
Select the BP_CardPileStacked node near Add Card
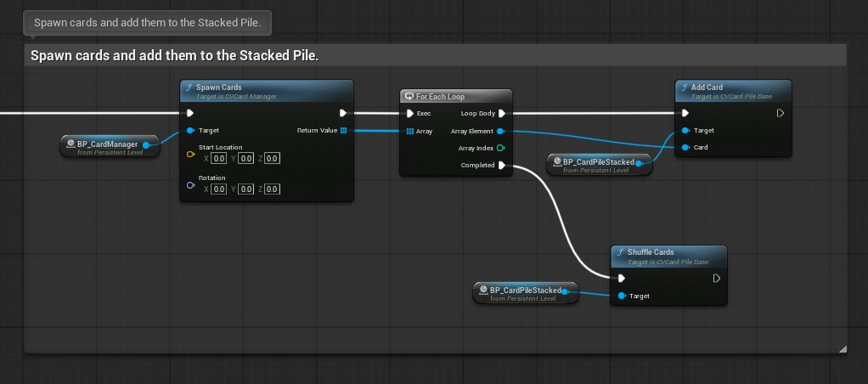tap(599, 165)
